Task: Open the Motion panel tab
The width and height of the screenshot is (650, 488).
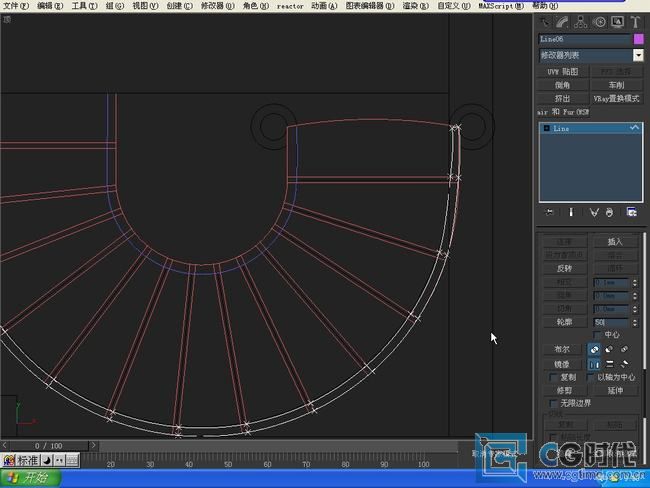Action: (599, 22)
